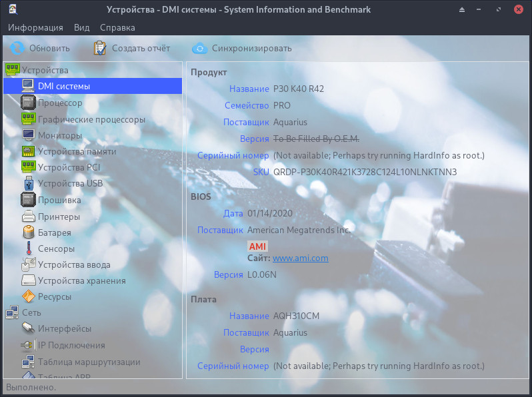The height and width of the screenshot is (397, 532).
Task: Click the Создать отчёт clipboard icon
Action: coord(100,48)
